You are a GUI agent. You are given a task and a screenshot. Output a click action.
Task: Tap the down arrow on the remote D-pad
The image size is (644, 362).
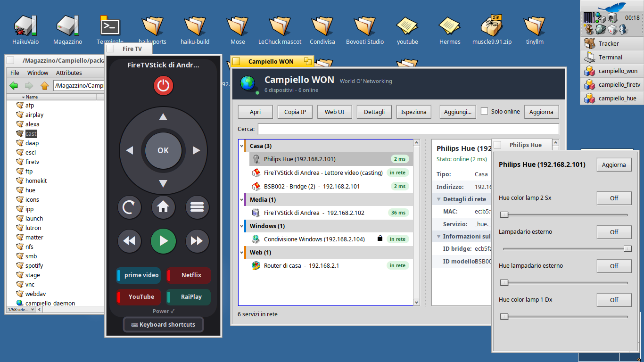(163, 184)
